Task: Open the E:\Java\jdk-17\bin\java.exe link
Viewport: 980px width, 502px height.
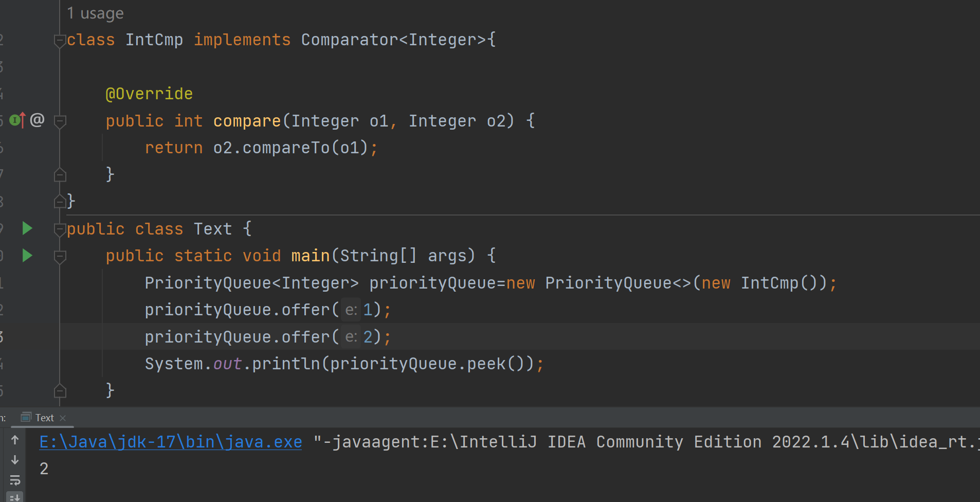Action: tap(171, 442)
